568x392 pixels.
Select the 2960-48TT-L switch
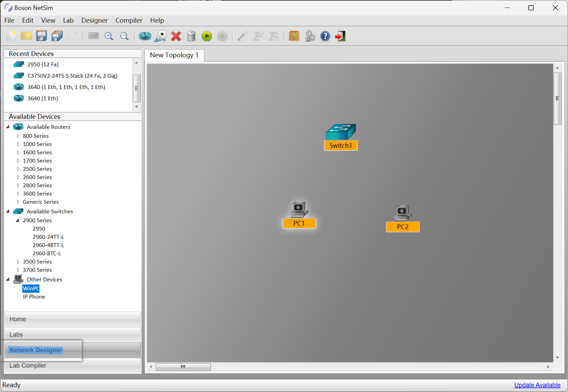tap(48, 245)
